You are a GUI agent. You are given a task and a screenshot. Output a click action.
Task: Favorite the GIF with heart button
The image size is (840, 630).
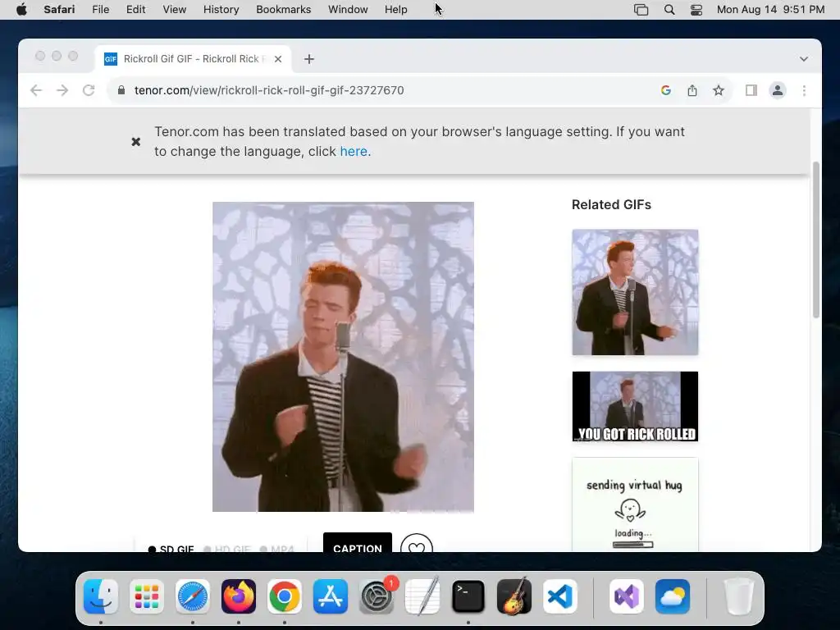(416, 543)
